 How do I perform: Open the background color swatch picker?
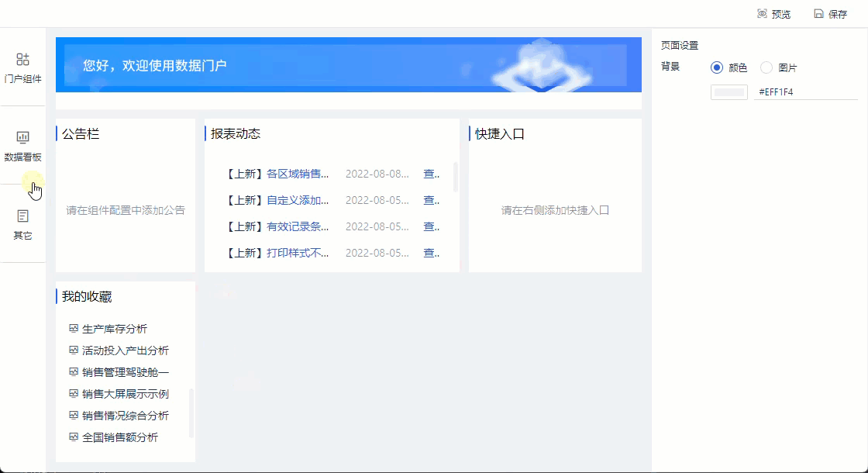[729, 92]
